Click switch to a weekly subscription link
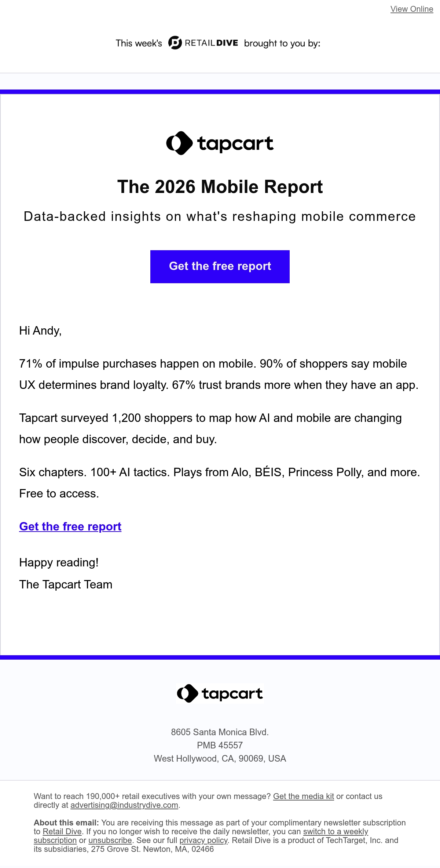 [335, 832]
